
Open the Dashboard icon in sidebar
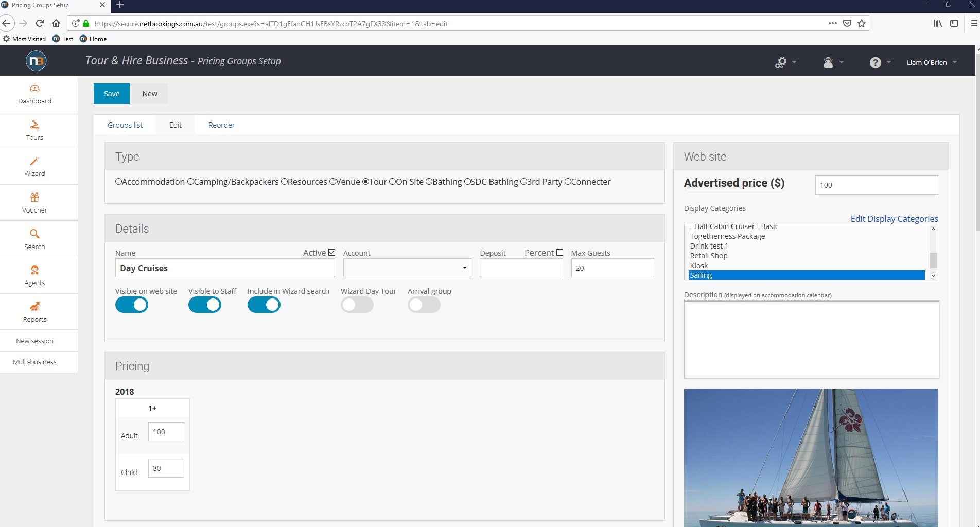pyautogui.click(x=34, y=89)
